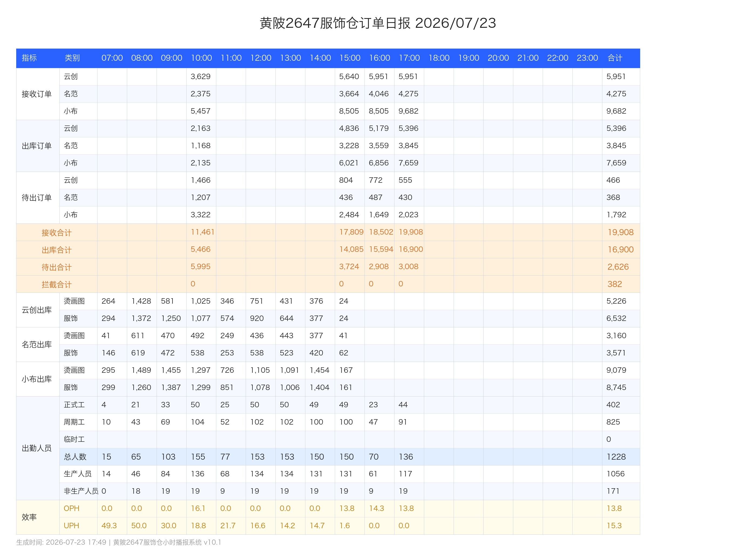The height and width of the screenshot is (556, 756).
Task: Click the 3,160 total for 名范出库 烫画图
Action: click(616, 335)
